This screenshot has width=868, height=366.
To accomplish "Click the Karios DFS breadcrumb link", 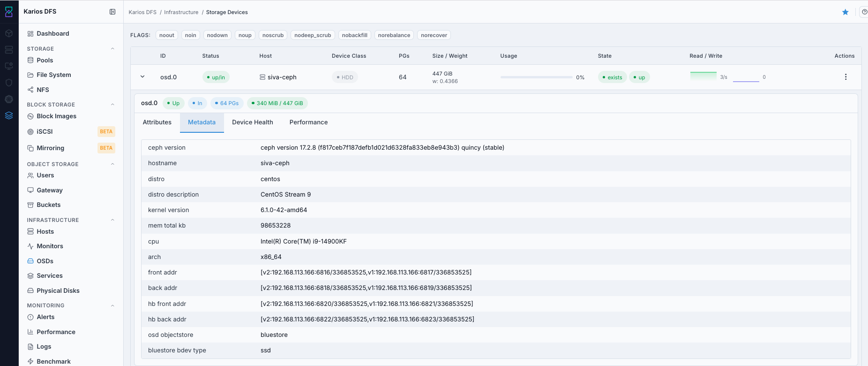I will (142, 12).
